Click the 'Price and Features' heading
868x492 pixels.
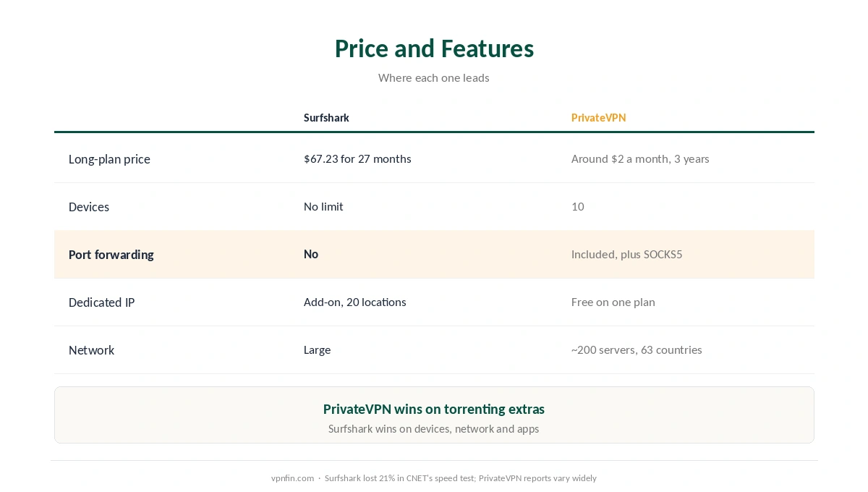point(434,48)
